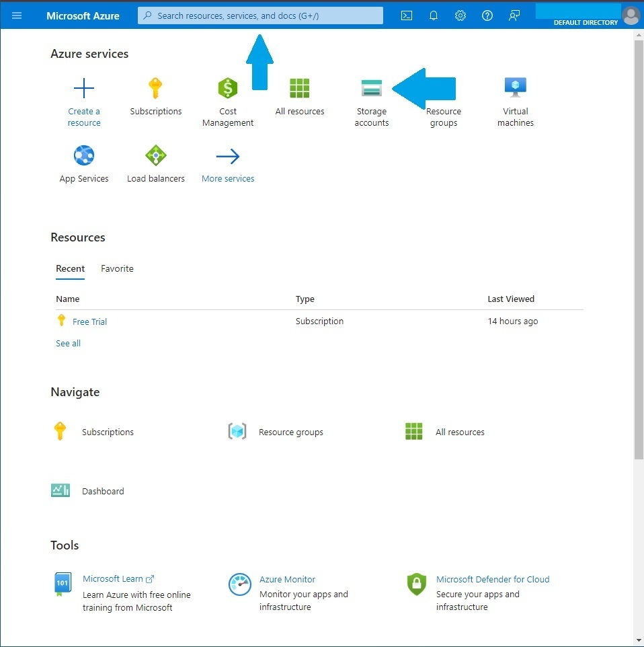Click the All resources grid icon under Navigate
Image resolution: width=644 pixels, height=647 pixels.
[414, 431]
